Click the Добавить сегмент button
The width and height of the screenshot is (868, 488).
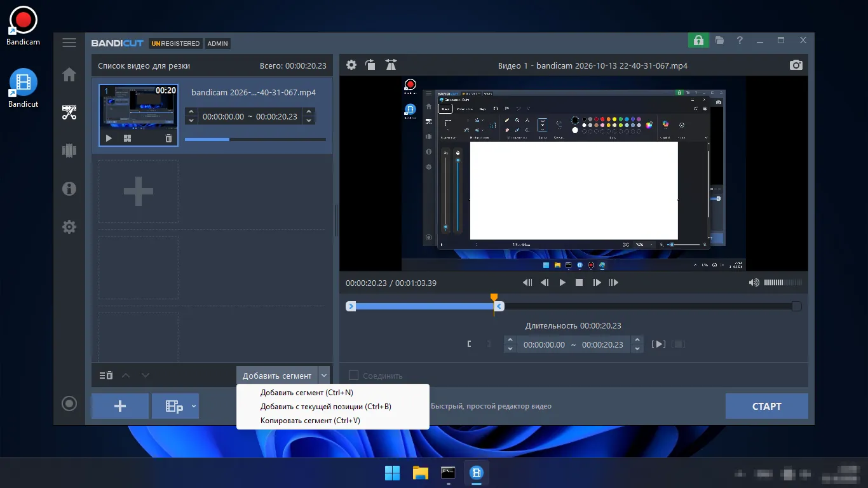pyautogui.click(x=277, y=376)
